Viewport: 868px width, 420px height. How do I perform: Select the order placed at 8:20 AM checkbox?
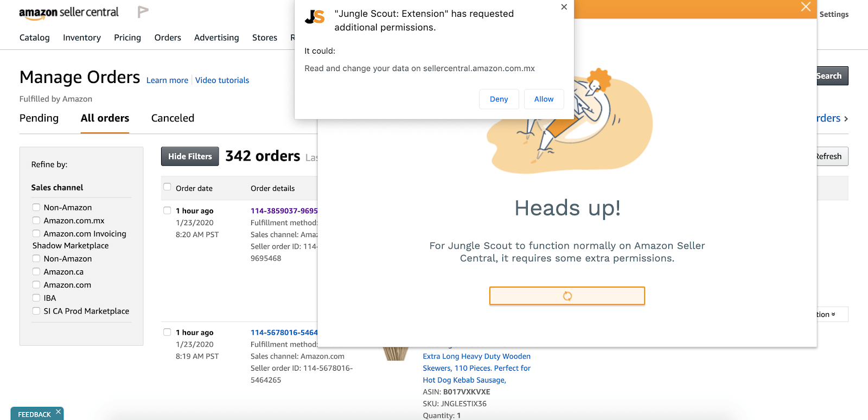point(167,211)
